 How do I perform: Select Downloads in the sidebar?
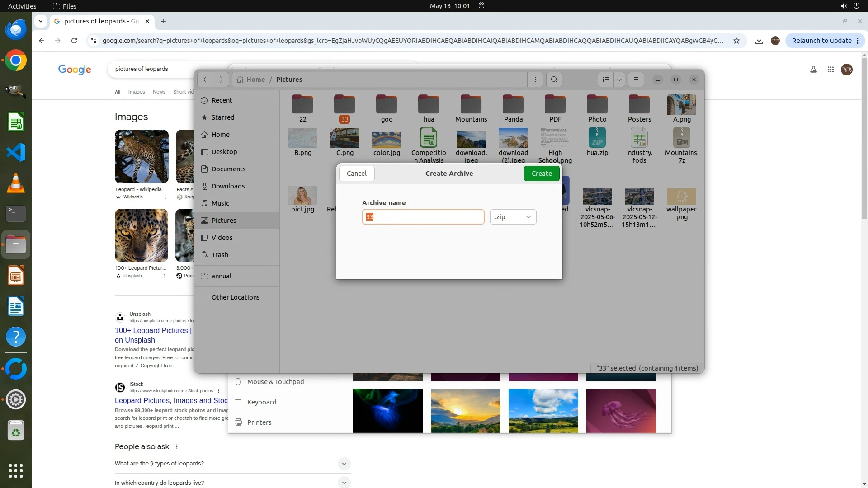[x=228, y=186]
